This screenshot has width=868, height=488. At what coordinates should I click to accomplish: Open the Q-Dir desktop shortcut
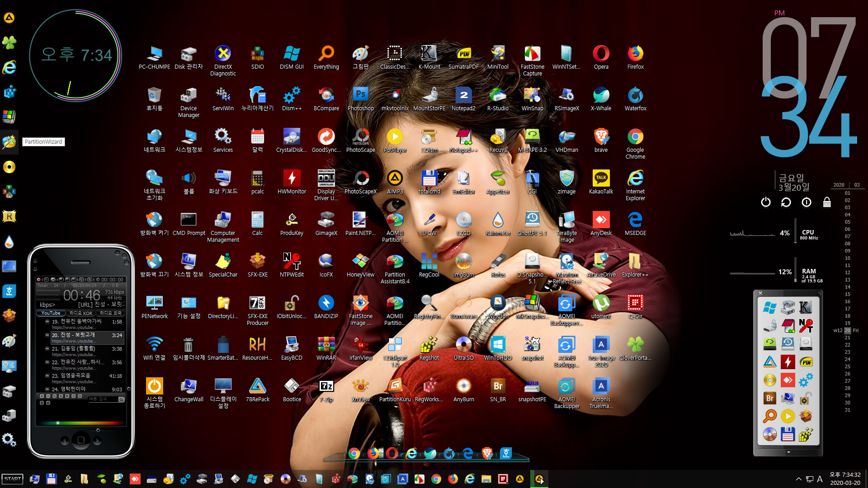tap(635, 307)
